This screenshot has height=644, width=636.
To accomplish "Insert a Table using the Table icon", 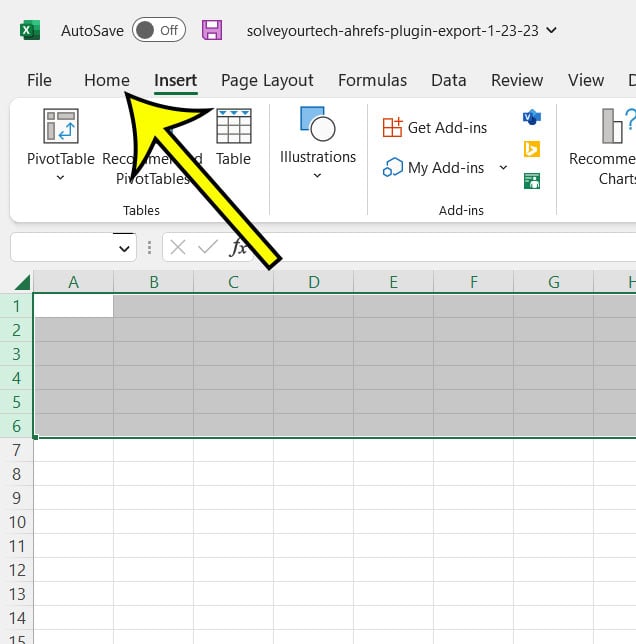I will point(234,126).
